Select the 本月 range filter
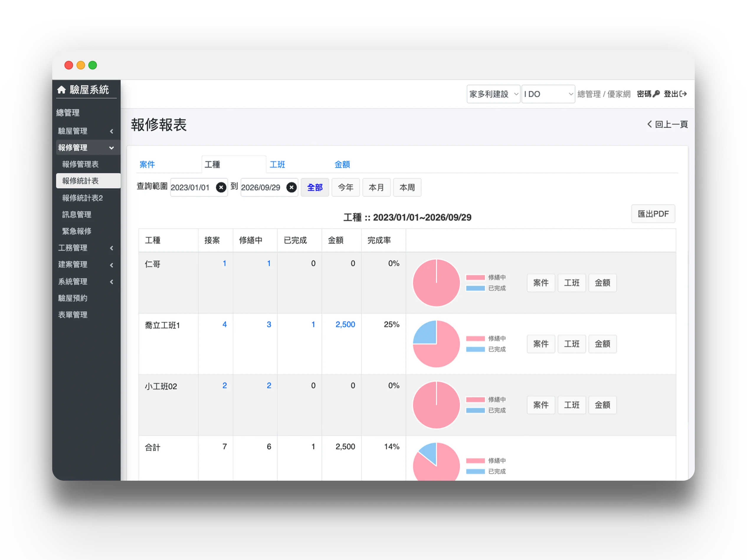 [x=376, y=187]
